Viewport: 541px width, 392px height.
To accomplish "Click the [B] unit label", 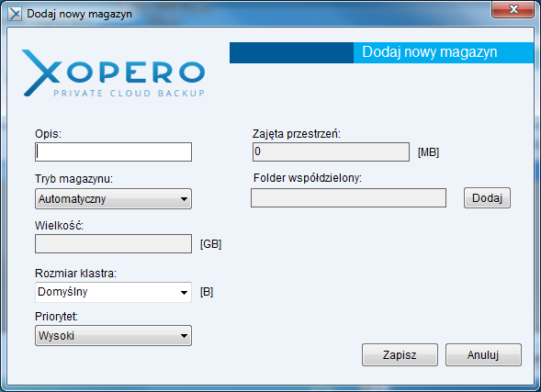I will coord(207,292).
